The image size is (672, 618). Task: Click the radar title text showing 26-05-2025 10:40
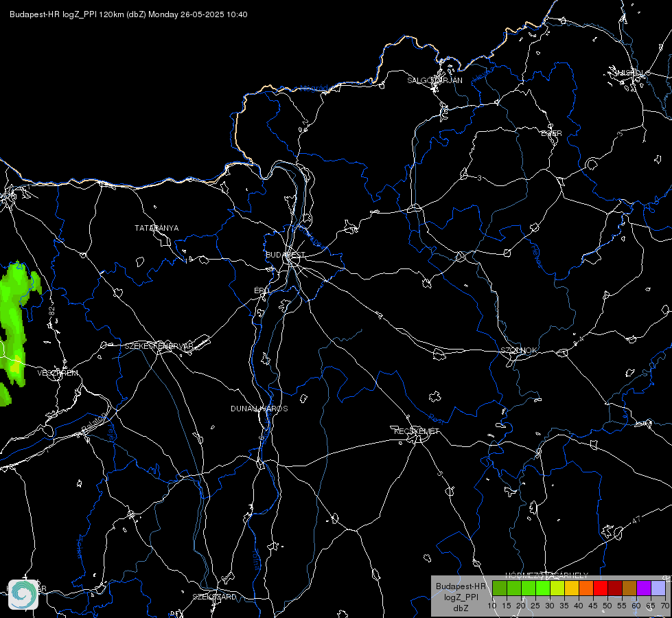coord(128,14)
